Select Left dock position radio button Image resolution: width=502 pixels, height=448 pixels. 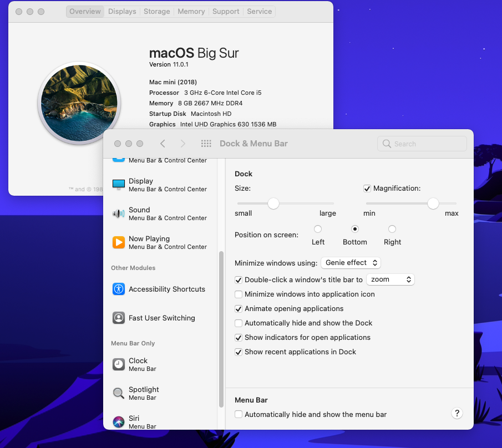click(318, 229)
